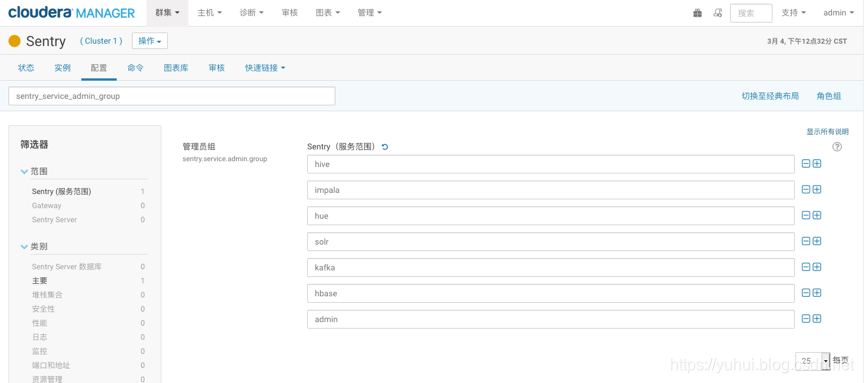The image size is (864, 383).
Task: Click the top 搜索 search box
Action: 751,13
